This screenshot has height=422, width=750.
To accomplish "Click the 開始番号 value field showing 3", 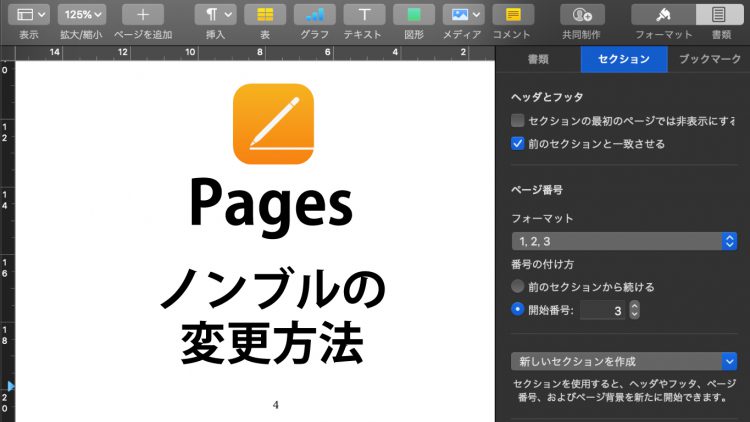I will click(603, 310).
